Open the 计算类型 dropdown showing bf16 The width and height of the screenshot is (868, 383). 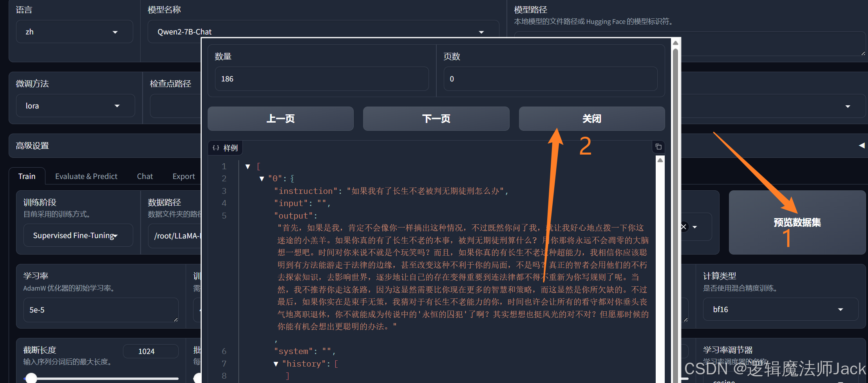click(x=780, y=309)
